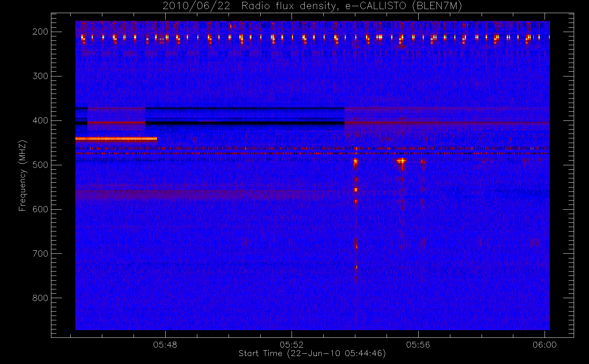Click the 800 frequency tick label

(40, 298)
